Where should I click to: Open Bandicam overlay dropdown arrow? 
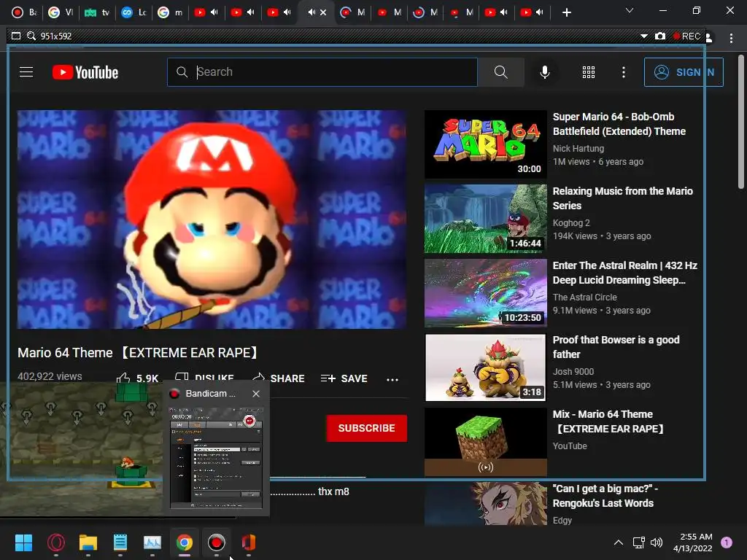pos(643,36)
